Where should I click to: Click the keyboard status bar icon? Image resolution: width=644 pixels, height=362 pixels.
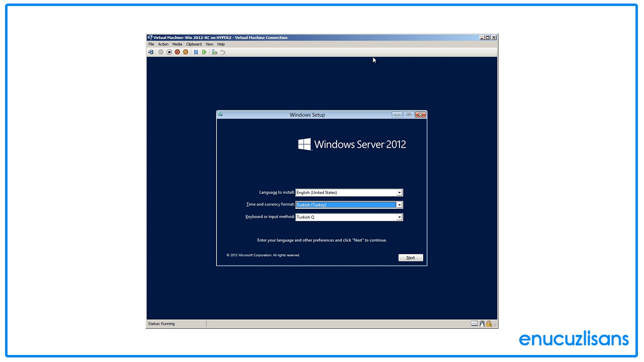pos(474,324)
